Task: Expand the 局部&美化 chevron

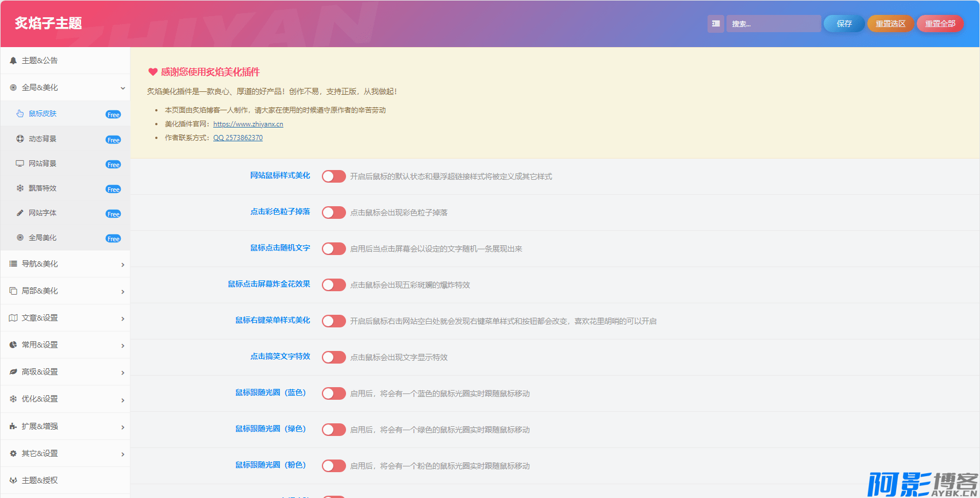Action: click(x=122, y=292)
